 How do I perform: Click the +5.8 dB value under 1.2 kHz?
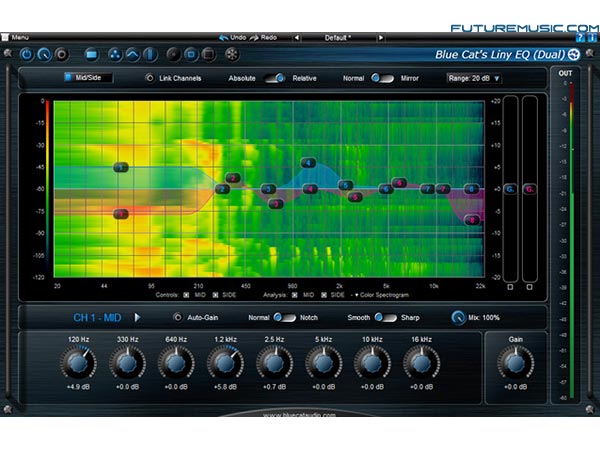[x=225, y=387]
